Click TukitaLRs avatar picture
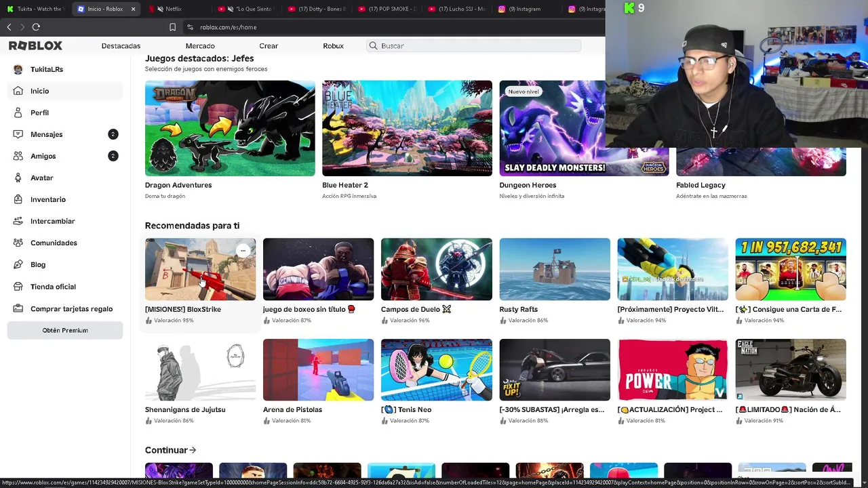Viewport: 868px width, 488px height. [x=18, y=69]
